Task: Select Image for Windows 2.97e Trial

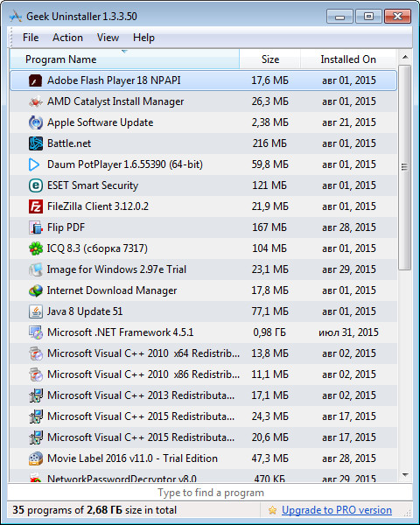Action: 203,269
